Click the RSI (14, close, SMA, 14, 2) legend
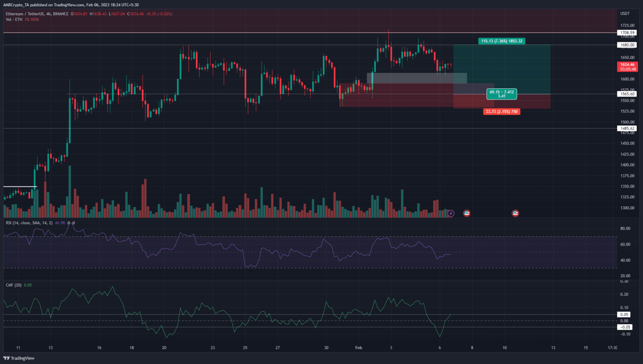This screenshot has width=643, height=364. click(29, 223)
